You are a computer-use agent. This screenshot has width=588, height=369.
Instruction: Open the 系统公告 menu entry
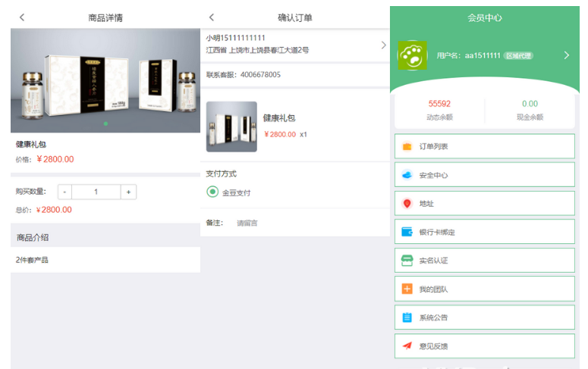(x=485, y=317)
